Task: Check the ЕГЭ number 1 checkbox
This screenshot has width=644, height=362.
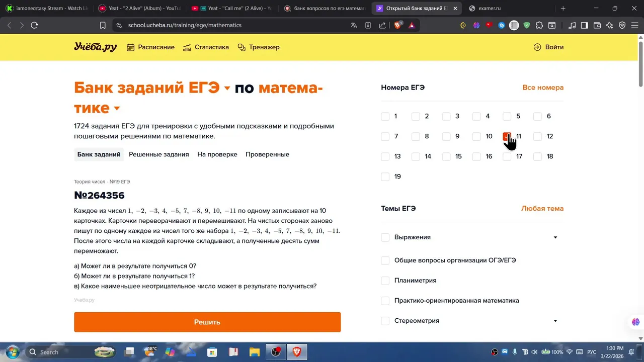Action: tap(385, 116)
